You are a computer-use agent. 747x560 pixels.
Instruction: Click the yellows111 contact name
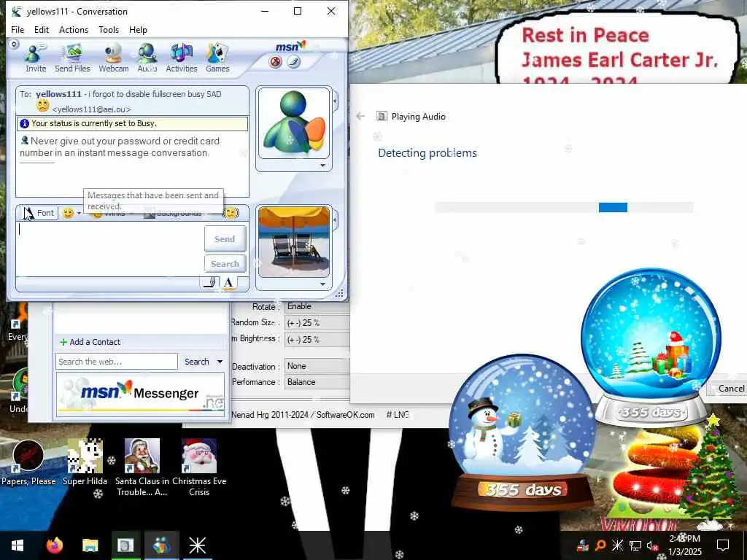(x=58, y=94)
